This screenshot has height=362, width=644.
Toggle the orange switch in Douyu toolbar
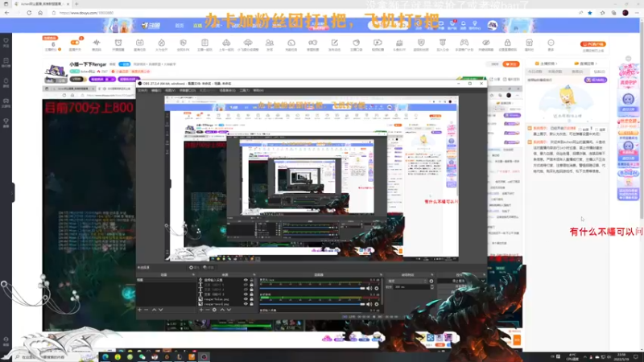(75, 43)
